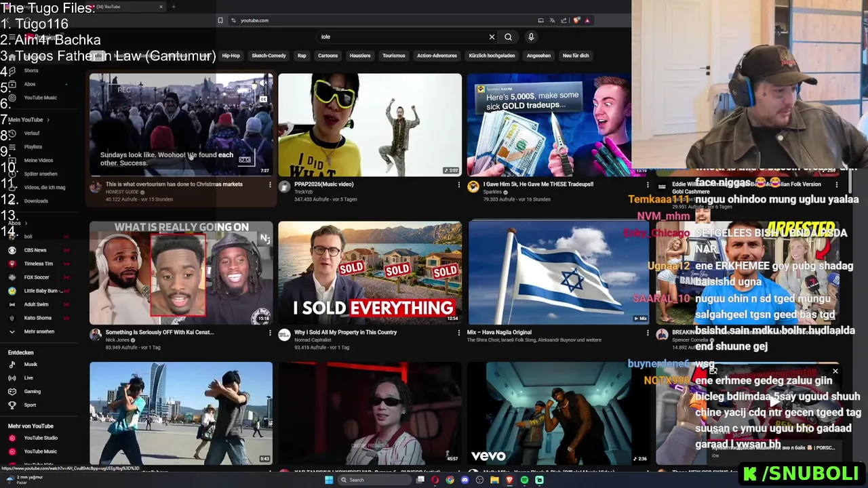
Task: Open Später ansehen in the sidebar
Action: (41, 174)
